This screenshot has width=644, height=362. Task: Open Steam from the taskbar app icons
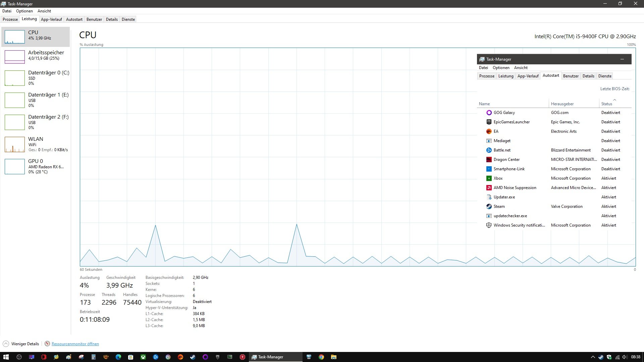point(193,357)
